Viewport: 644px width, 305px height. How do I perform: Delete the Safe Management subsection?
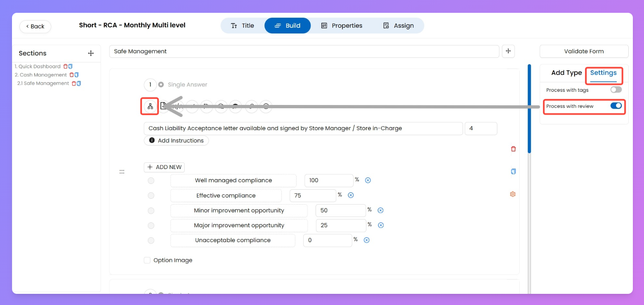pos(74,83)
